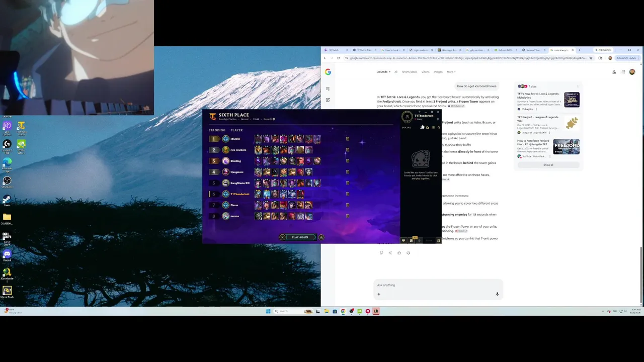Open JDownloader 2 desktop shortcut
Image resolution: width=644 pixels, height=362 pixels.
pyautogui.click(x=7, y=274)
